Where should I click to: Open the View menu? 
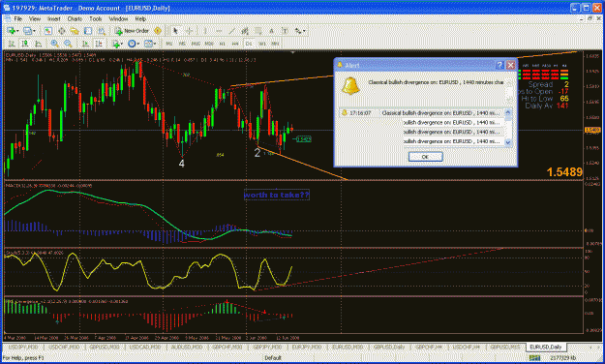coord(35,18)
